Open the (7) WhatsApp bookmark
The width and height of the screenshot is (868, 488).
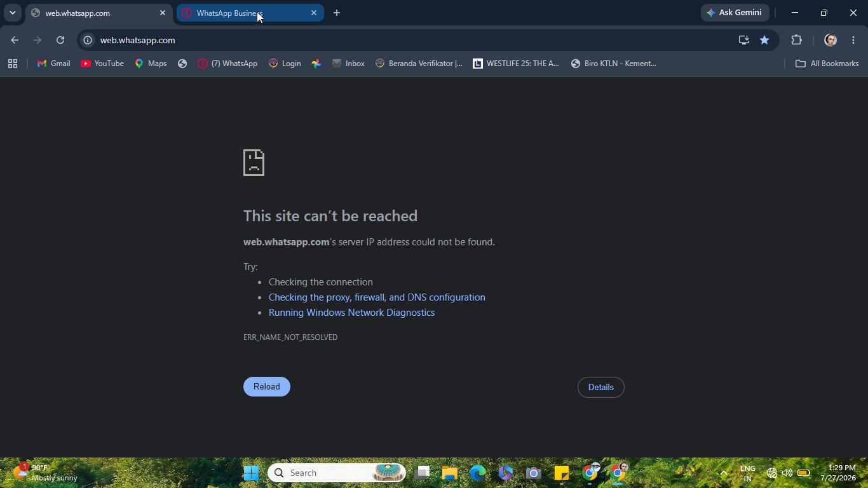click(227, 64)
